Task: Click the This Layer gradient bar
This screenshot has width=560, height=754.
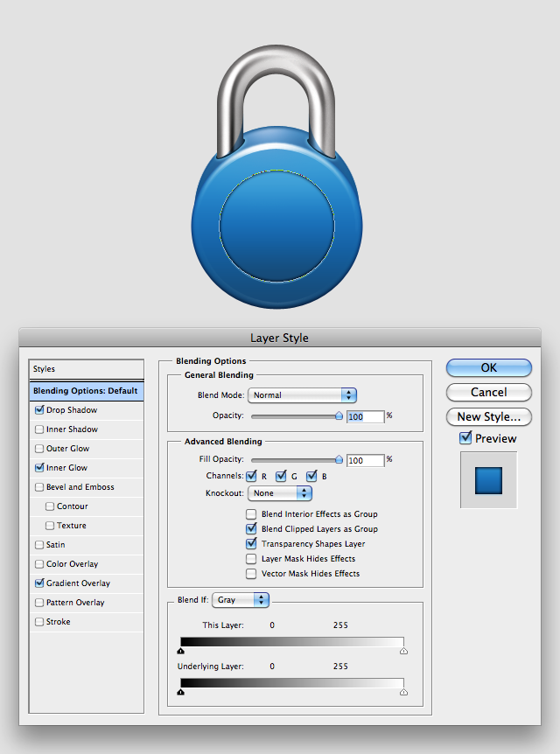Action: click(x=292, y=642)
